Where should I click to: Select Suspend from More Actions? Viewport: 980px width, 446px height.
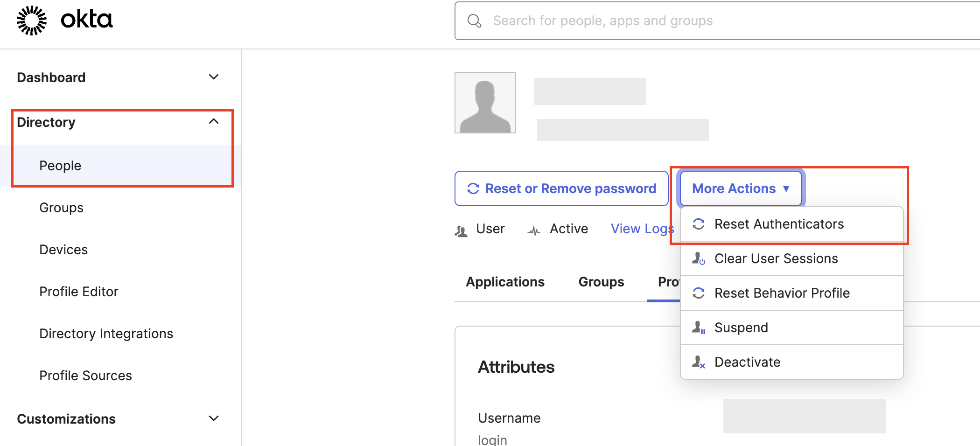pyautogui.click(x=792, y=328)
